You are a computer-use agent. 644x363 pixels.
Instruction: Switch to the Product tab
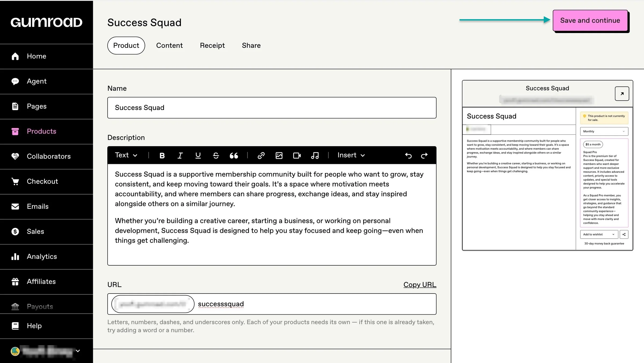pos(126,46)
